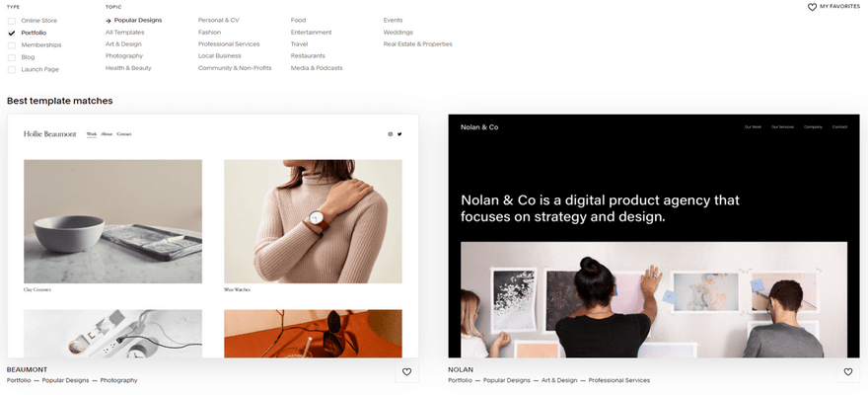Favorite the Nolan template with heart button
The width and height of the screenshot is (868, 395).
click(847, 372)
